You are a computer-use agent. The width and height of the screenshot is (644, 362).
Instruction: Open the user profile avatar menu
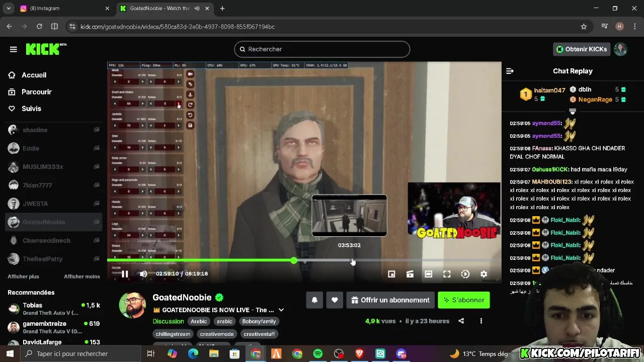620,49
